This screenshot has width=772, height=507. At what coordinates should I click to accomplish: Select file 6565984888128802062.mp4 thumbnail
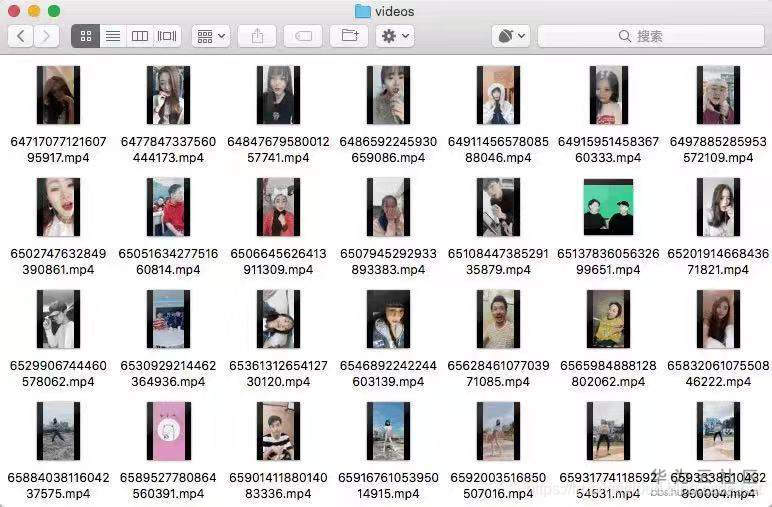click(609, 319)
